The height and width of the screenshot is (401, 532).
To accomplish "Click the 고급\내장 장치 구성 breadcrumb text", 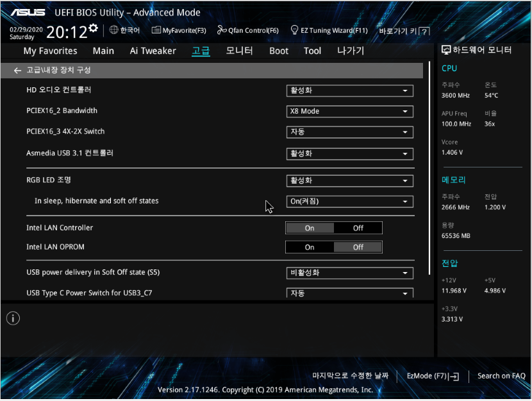I will [x=59, y=71].
